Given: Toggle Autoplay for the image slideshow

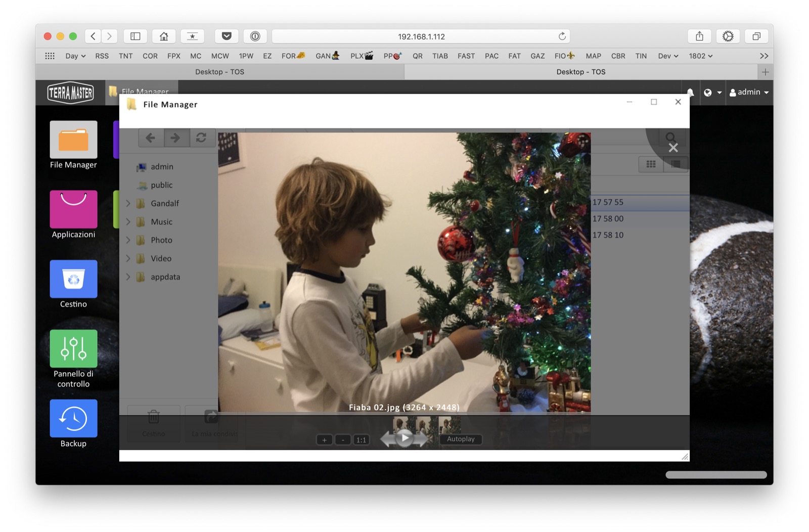Looking at the screenshot, I should click(461, 439).
